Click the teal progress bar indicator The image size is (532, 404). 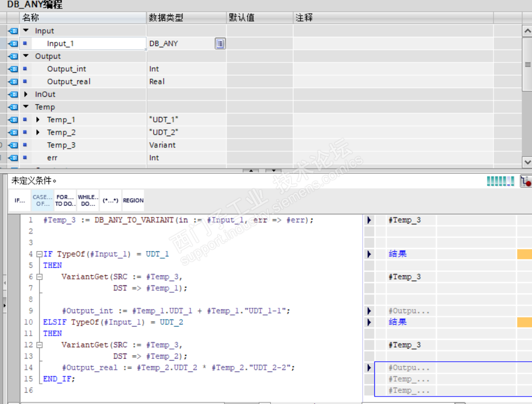click(500, 181)
